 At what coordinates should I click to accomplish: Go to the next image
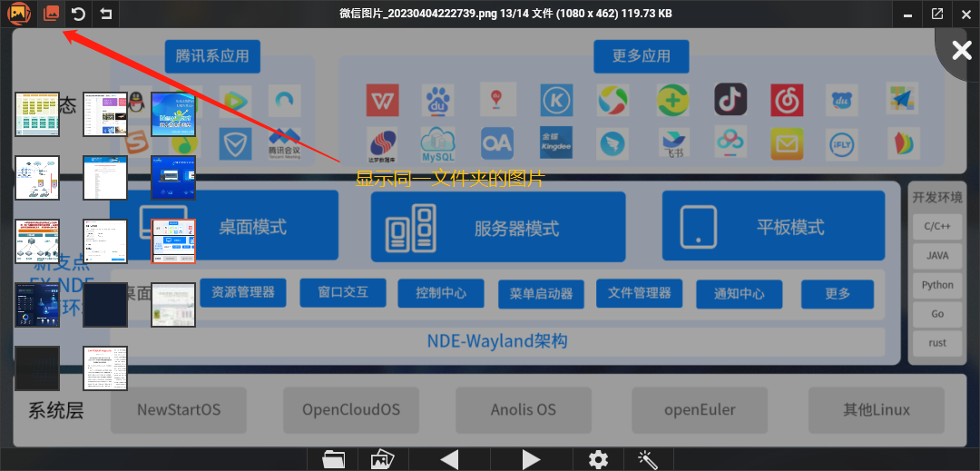point(531,460)
